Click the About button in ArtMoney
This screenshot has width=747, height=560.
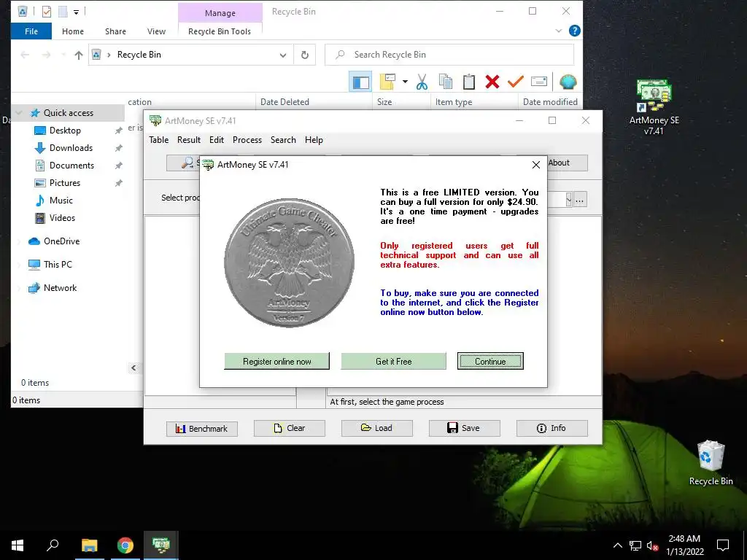click(x=568, y=163)
